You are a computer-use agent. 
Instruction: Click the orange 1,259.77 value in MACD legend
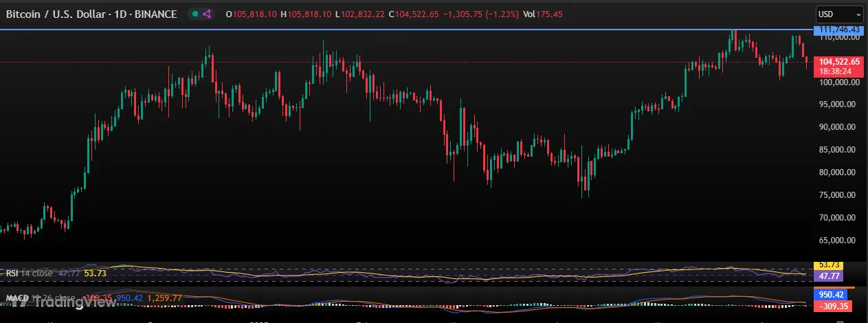168,298
